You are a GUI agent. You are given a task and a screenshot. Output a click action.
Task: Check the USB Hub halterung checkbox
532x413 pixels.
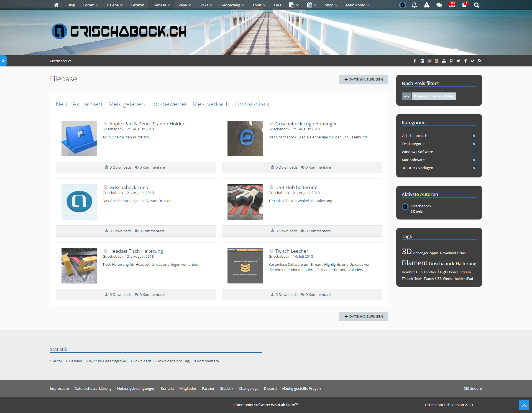(271, 187)
